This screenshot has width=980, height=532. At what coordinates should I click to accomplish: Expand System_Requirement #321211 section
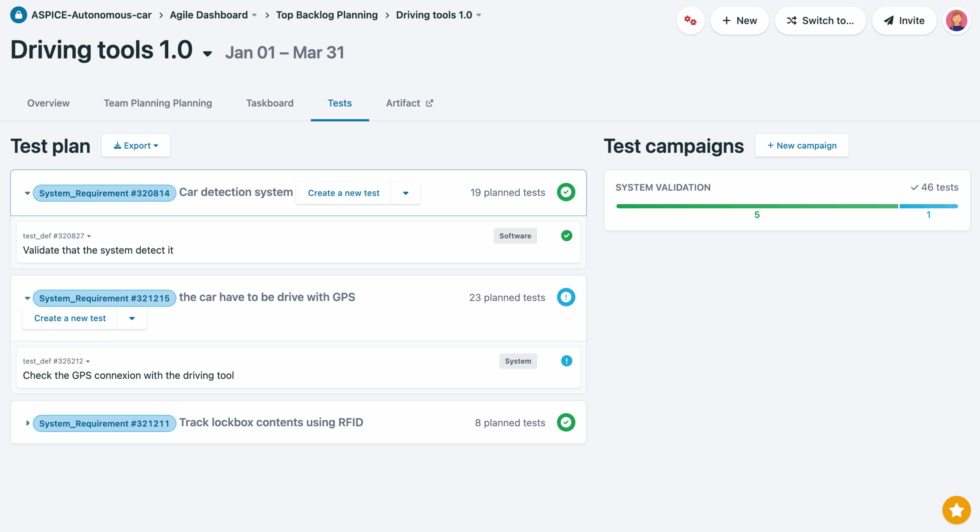[x=27, y=423]
